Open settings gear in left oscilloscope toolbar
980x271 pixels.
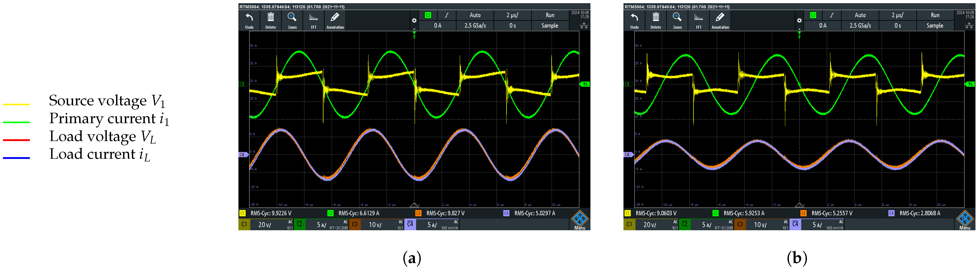(414, 21)
